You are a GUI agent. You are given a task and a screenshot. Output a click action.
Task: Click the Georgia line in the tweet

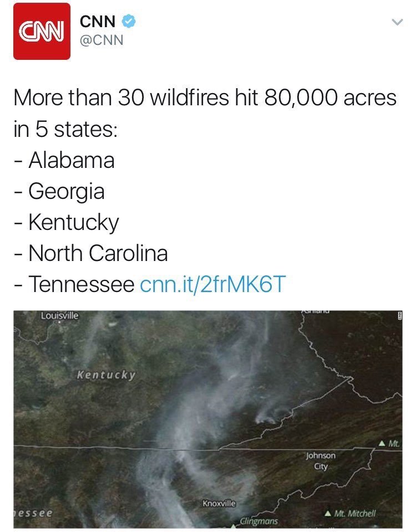tap(59, 192)
